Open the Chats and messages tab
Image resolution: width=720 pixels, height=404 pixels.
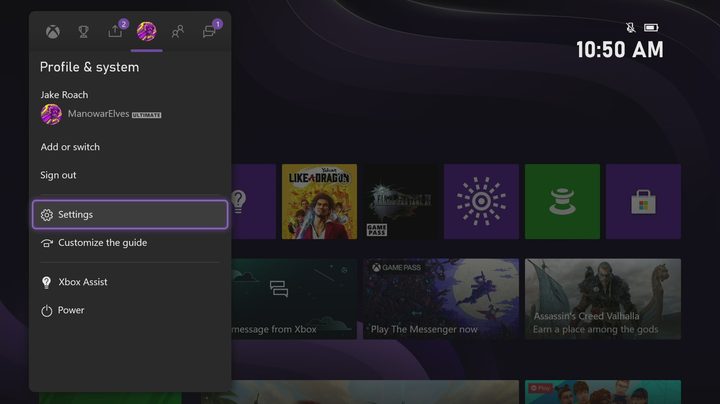coord(210,30)
